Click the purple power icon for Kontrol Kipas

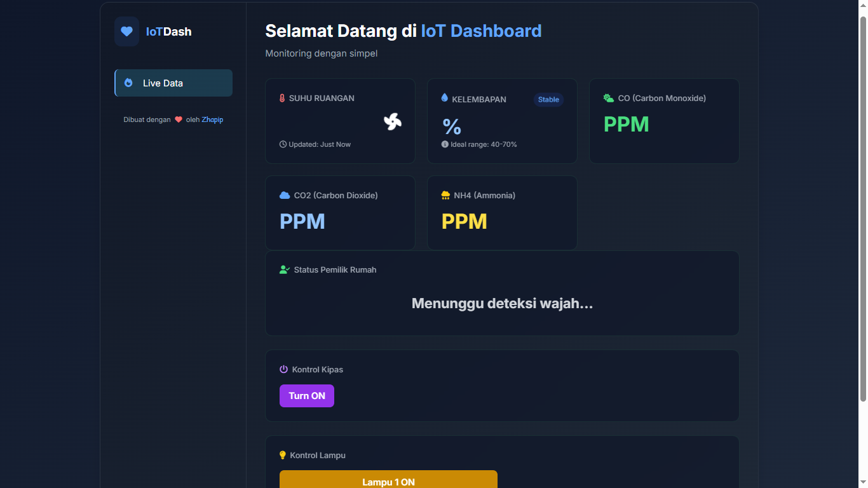(284, 369)
